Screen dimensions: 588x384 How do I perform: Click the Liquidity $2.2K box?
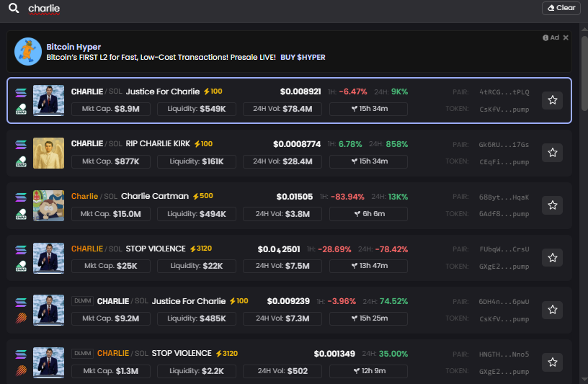pyautogui.click(x=197, y=371)
